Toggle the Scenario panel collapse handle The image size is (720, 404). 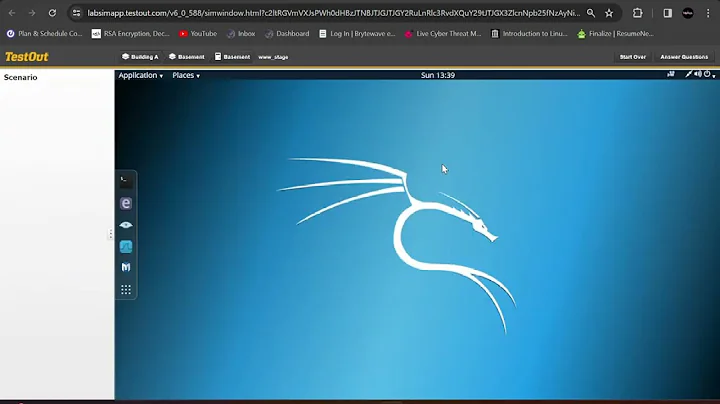click(110, 234)
